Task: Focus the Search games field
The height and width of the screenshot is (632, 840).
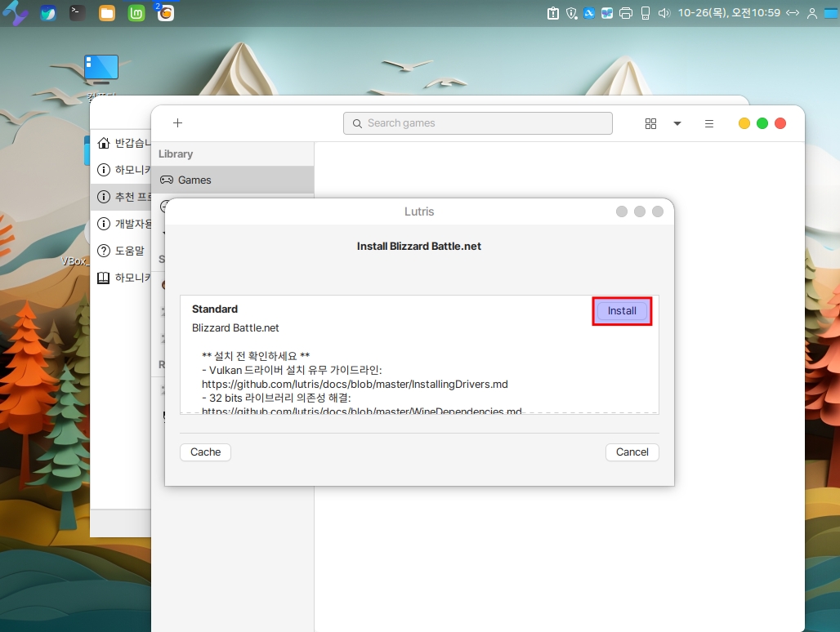Action: pos(478,123)
